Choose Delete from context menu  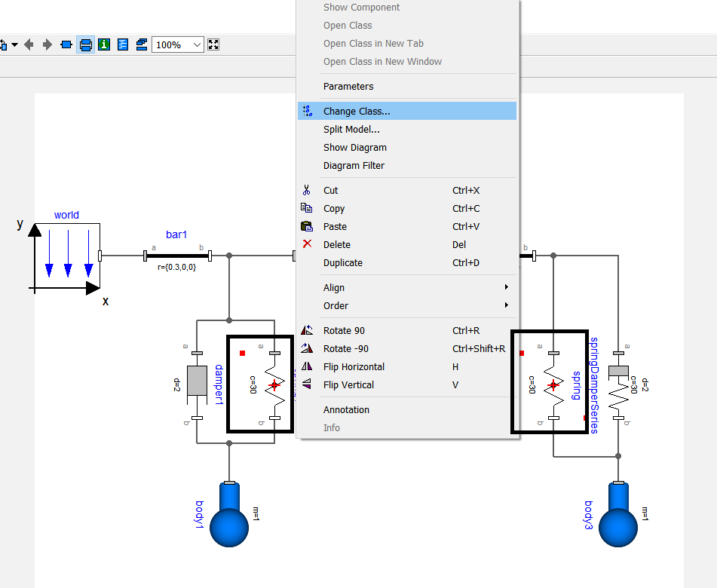pos(407,244)
